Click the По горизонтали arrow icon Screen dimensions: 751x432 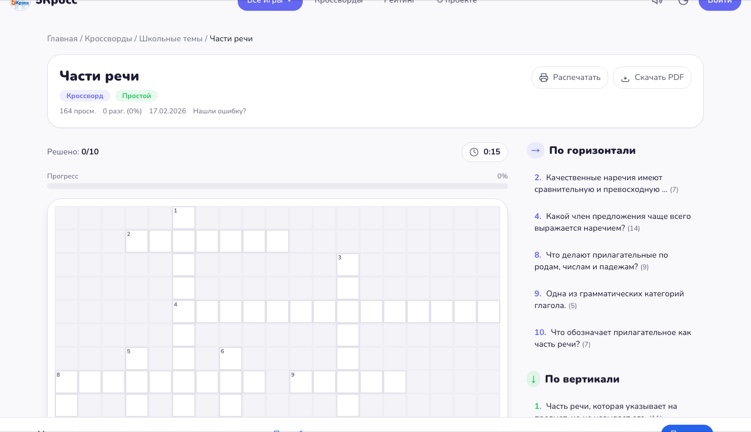click(535, 150)
